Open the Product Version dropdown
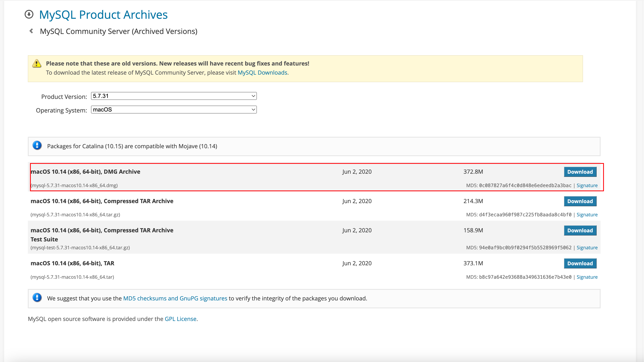This screenshot has width=644, height=362. click(x=174, y=96)
